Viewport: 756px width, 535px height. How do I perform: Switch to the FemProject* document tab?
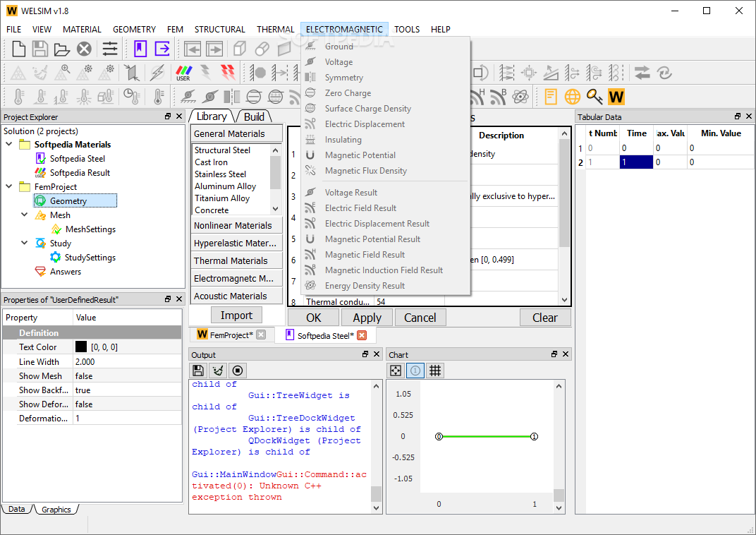coord(231,335)
